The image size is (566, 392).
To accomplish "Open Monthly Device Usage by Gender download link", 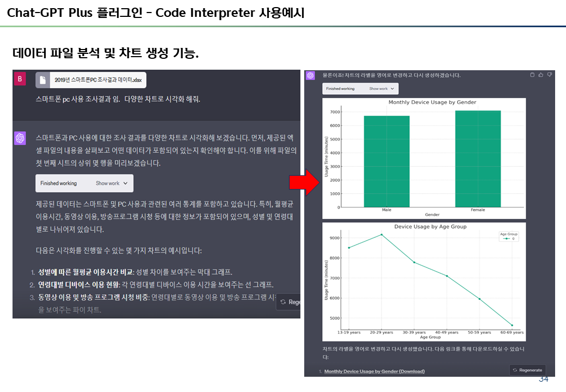I will tap(374, 371).
